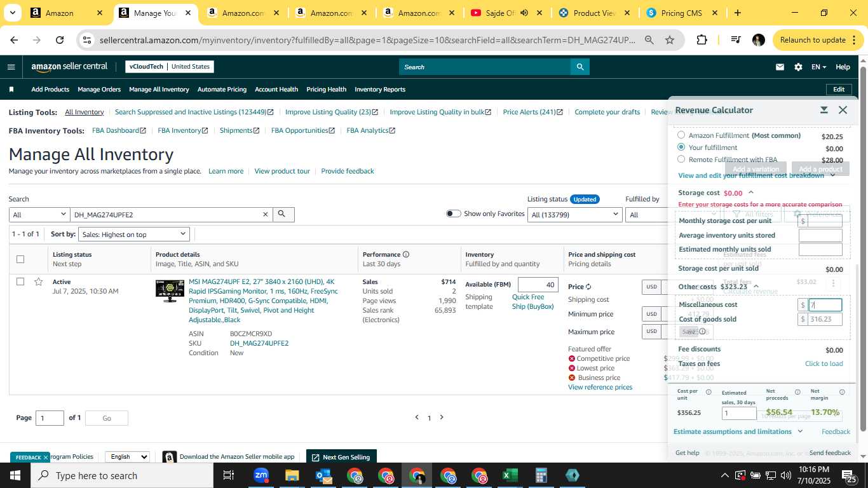The image size is (868, 488).
Task: Open File Explorer in the taskbar
Action: [x=292, y=475]
